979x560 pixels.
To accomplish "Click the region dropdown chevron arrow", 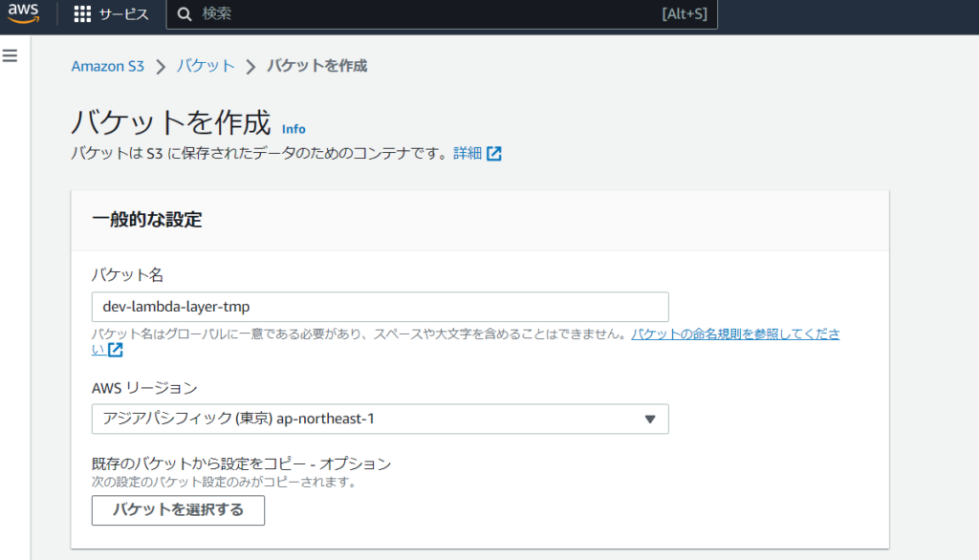I will click(x=651, y=419).
